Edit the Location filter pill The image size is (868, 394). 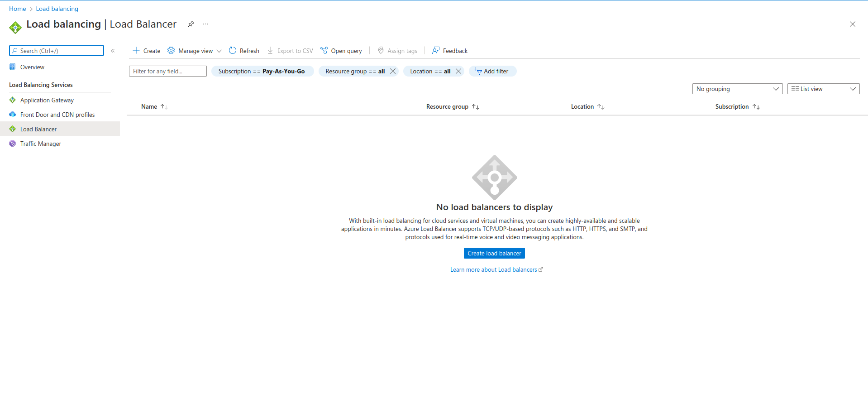pyautogui.click(x=430, y=71)
